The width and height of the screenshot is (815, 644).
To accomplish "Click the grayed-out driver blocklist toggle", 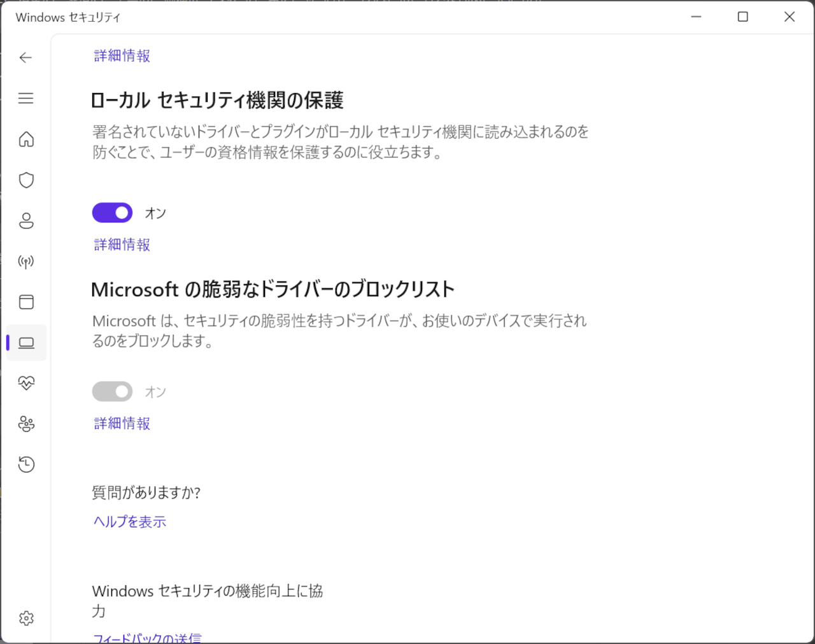I will [x=112, y=392].
